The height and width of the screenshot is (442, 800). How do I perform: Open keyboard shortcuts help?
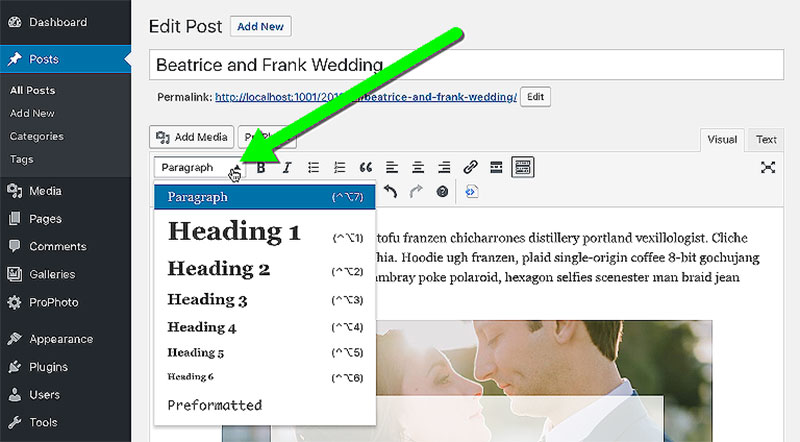click(x=442, y=191)
